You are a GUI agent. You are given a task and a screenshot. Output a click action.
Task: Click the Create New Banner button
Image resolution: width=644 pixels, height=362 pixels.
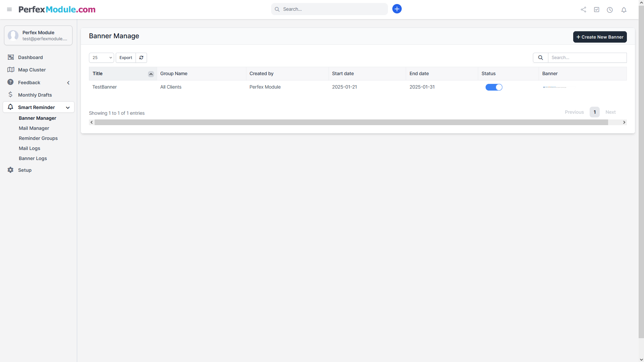click(x=599, y=37)
